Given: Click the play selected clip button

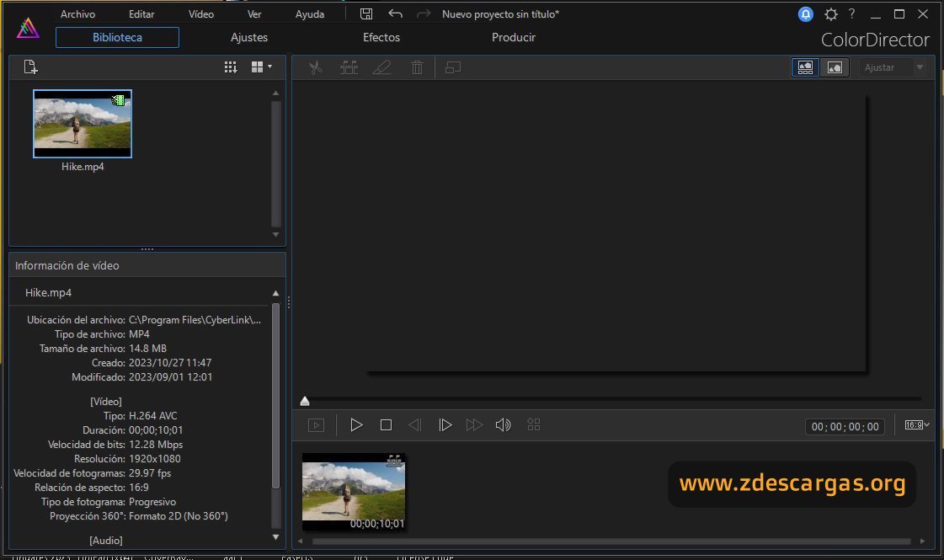Looking at the screenshot, I should coord(316,425).
